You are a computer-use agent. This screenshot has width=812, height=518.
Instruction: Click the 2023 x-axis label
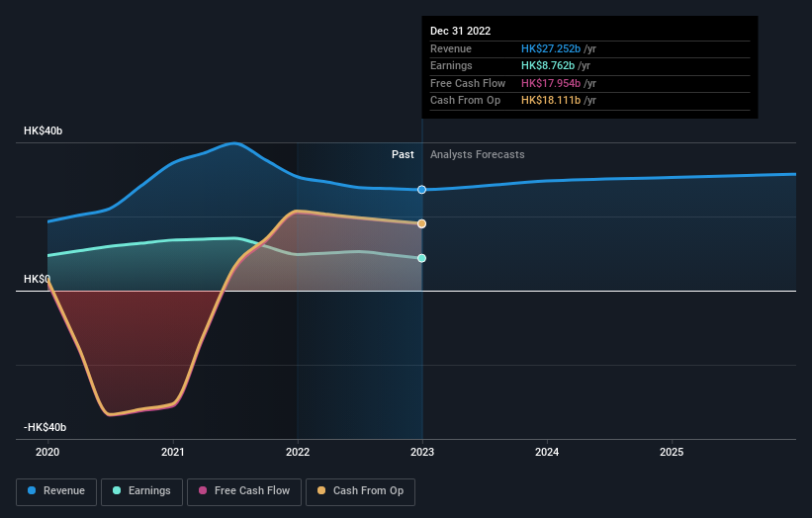pos(422,453)
